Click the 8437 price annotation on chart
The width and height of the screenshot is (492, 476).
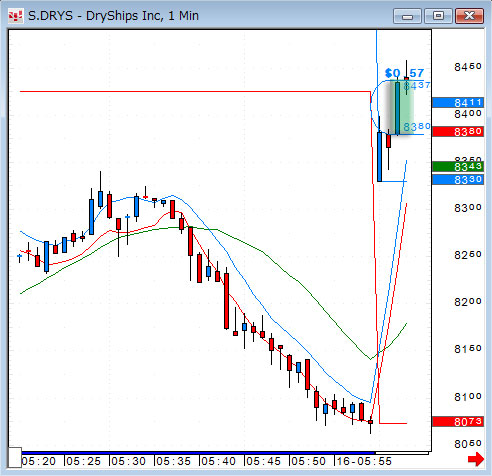point(417,86)
